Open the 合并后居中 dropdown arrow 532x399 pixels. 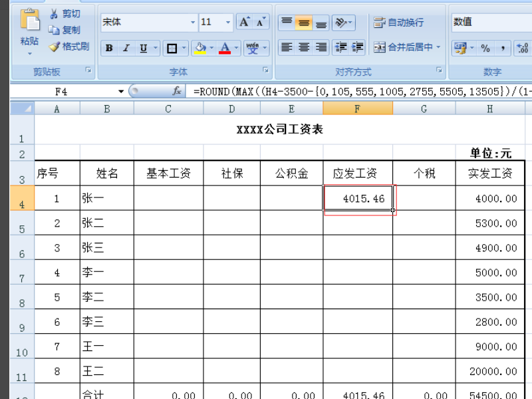coord(438,47)
